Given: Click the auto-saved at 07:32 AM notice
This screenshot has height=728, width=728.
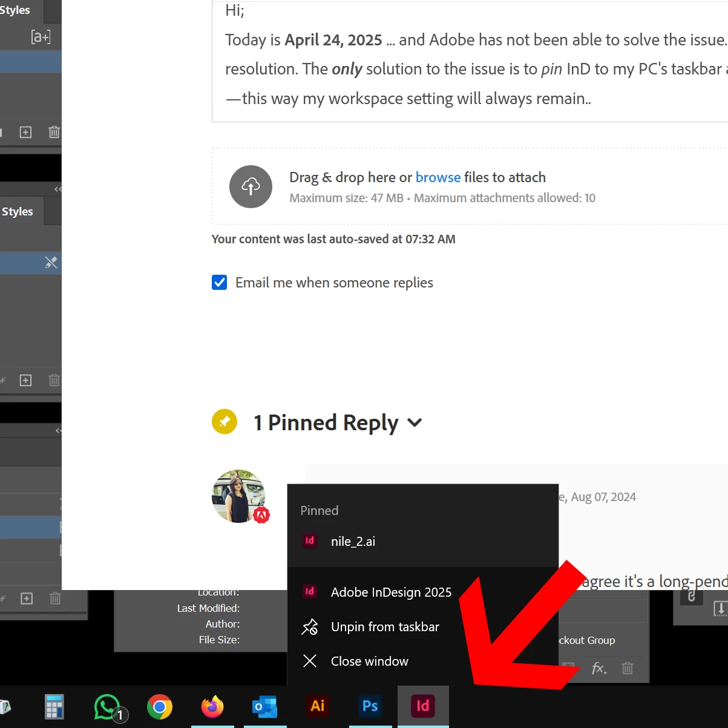Looking at the screenshot, I should (333, 239).
